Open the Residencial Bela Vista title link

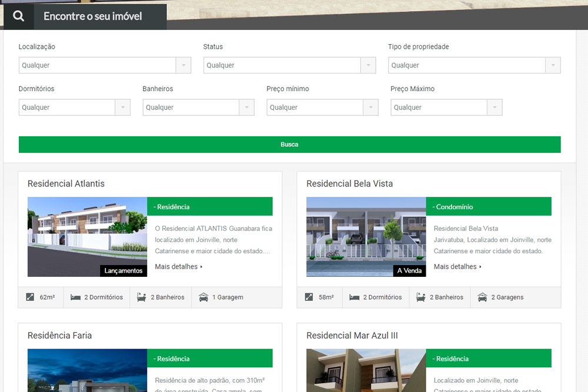[349, 183]
